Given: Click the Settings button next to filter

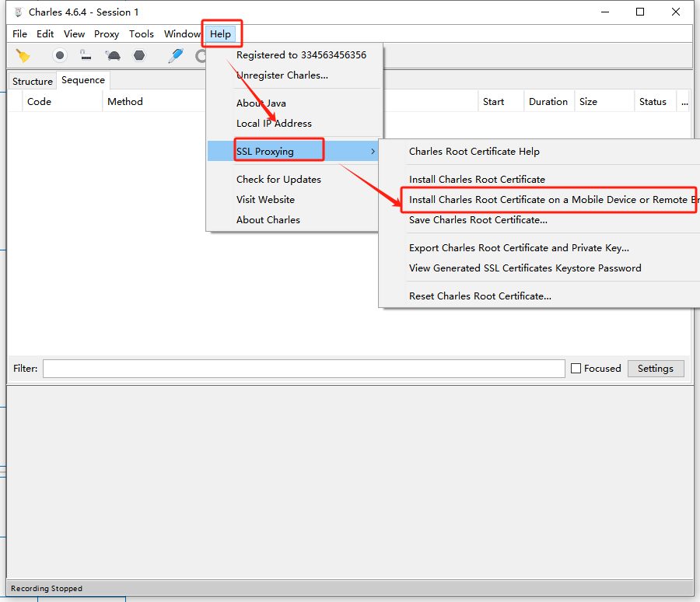Looking at the screenshot, I should pos(656,369).
